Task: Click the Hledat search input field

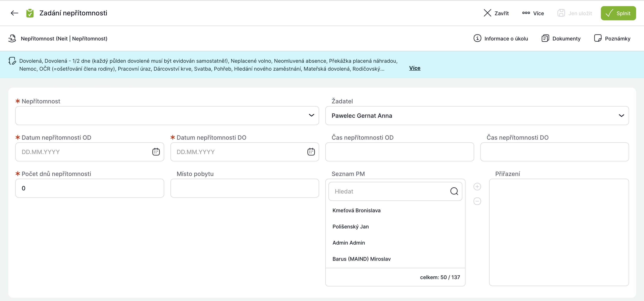Action: (x=390, y=191)
